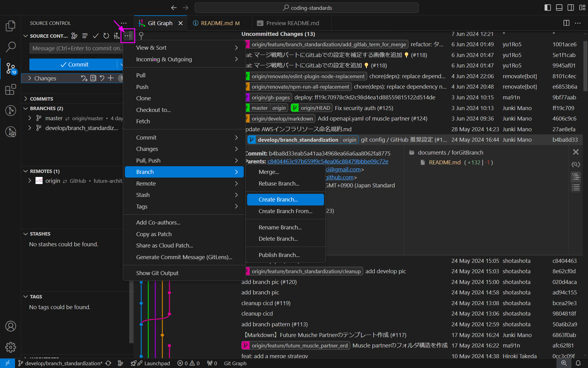Choose Rename Branch... menu item
Screen dimensions: 588x368
[x=285, y=227]
